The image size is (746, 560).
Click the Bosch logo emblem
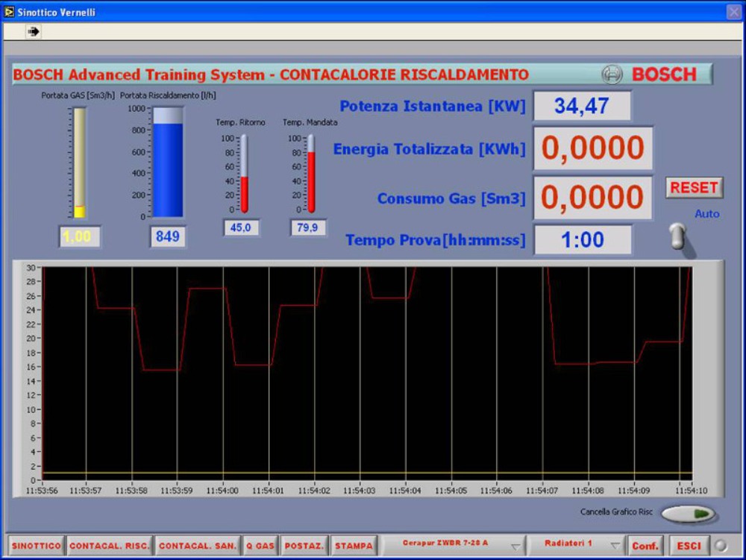[x=612, y=75]
